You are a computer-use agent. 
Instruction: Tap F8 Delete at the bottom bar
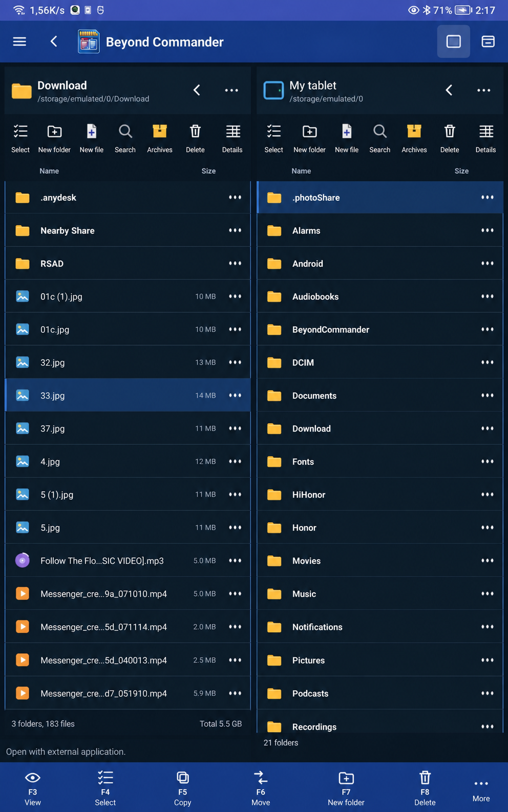click(425, 788)
